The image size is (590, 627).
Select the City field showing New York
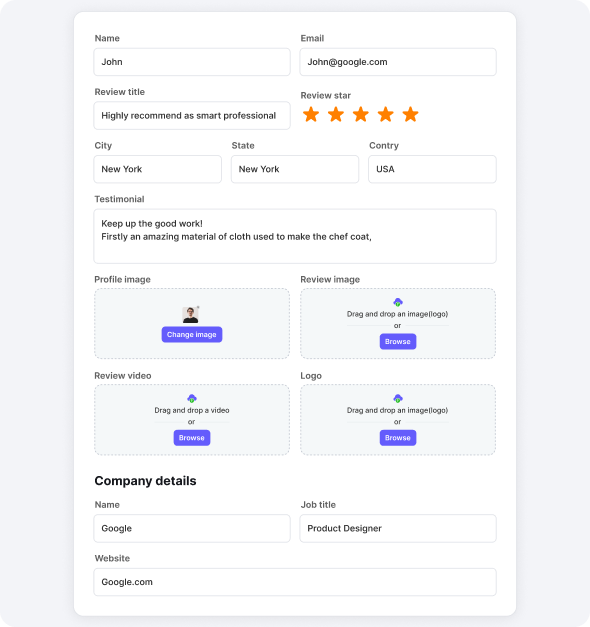coord(158,169)
